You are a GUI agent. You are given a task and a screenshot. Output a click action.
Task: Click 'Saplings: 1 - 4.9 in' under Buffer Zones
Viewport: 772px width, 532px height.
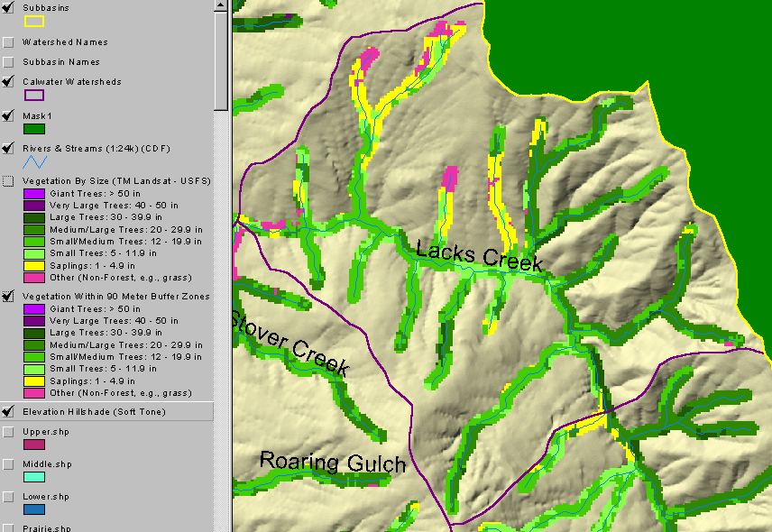tap(93, 381)
